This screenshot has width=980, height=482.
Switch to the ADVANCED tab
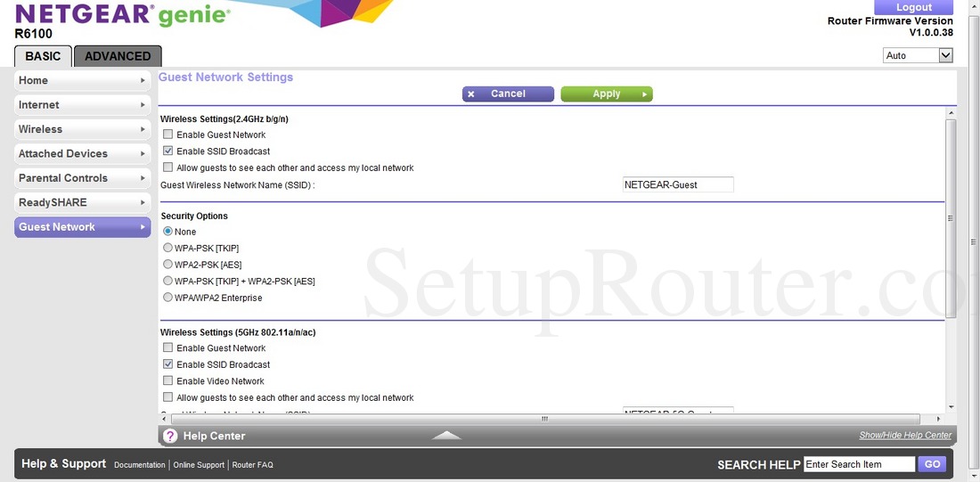pos(118,56)
